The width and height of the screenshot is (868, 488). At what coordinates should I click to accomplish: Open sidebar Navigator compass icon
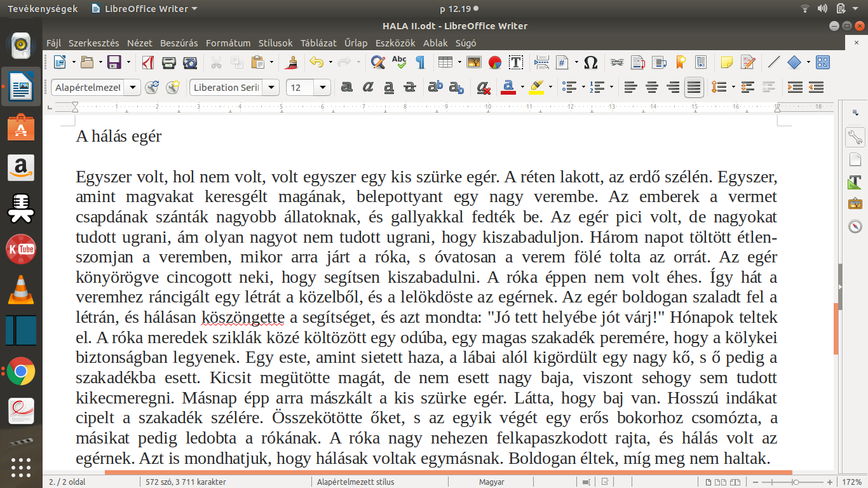[855, 226]
